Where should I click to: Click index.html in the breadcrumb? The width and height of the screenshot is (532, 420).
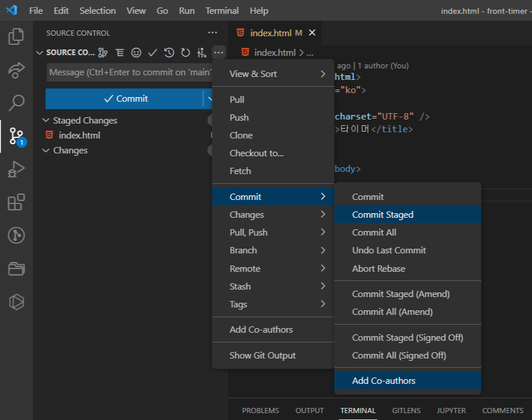[x=275, y=53]
